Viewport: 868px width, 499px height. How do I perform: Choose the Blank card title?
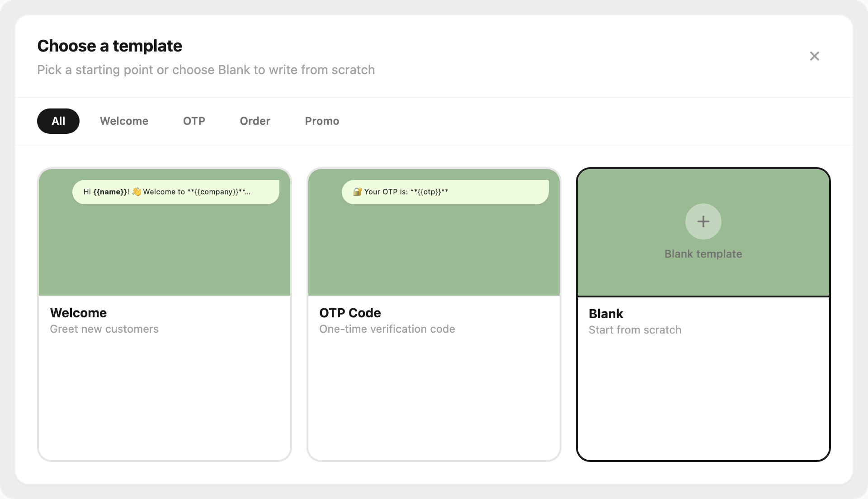(x=606, y=314)
